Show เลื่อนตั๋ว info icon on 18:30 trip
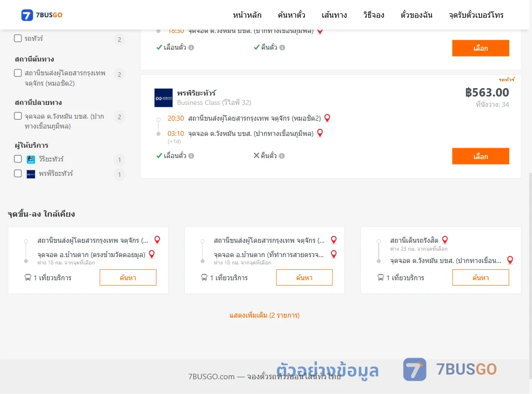This screenshot has height=394, width=532. point(191,47)
